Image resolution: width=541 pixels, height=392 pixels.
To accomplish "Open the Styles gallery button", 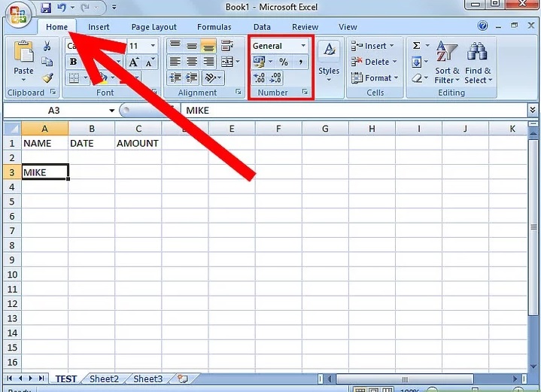I will [x=329, y=62].
